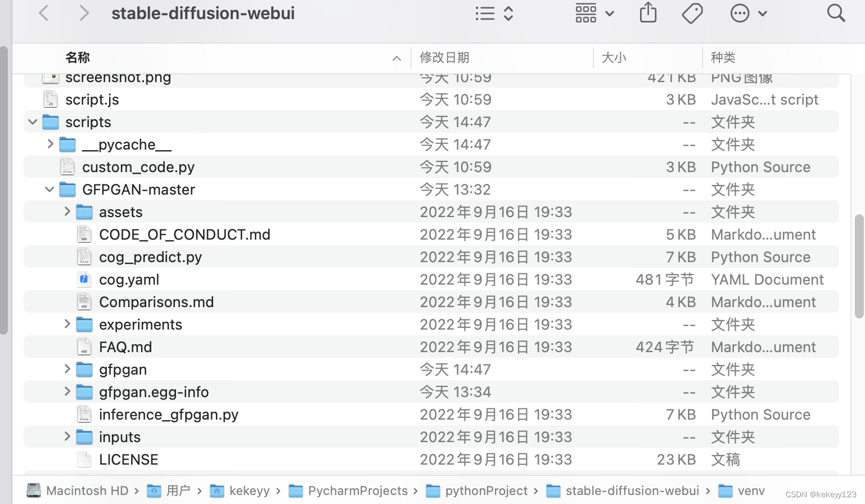Open the group-by grid options menu
The height and width of the screenshot is (504, 865).
coord(594,13)
